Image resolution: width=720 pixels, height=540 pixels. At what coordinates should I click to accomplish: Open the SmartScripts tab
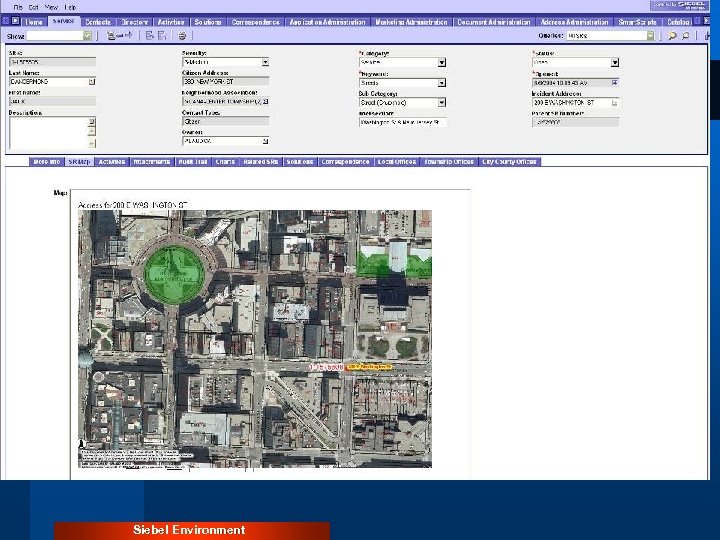(637, 22)
